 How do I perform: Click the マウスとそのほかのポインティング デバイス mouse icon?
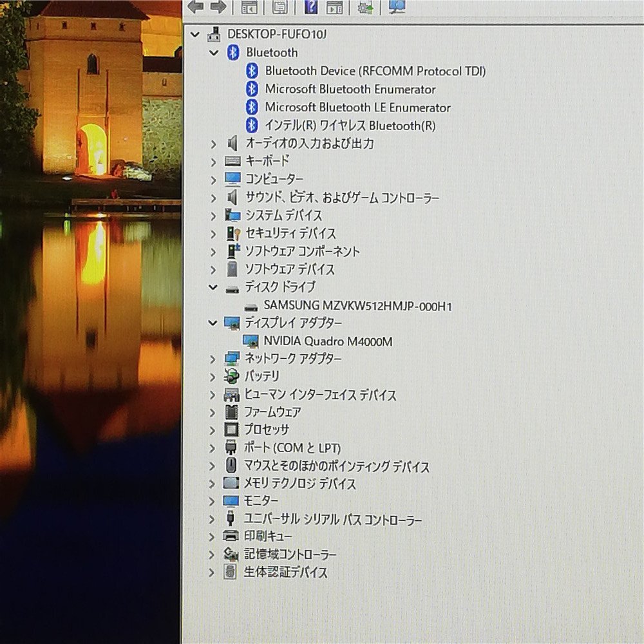click(231, 466)
